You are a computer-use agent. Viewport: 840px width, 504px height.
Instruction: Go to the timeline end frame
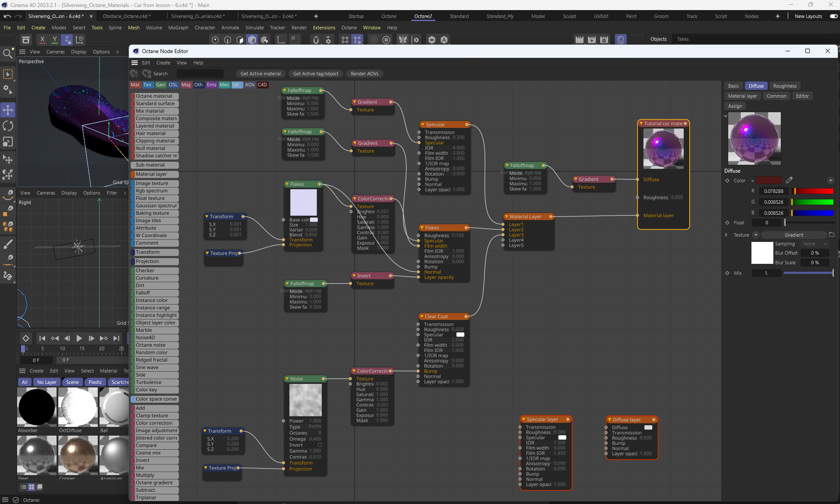point(116,338)
